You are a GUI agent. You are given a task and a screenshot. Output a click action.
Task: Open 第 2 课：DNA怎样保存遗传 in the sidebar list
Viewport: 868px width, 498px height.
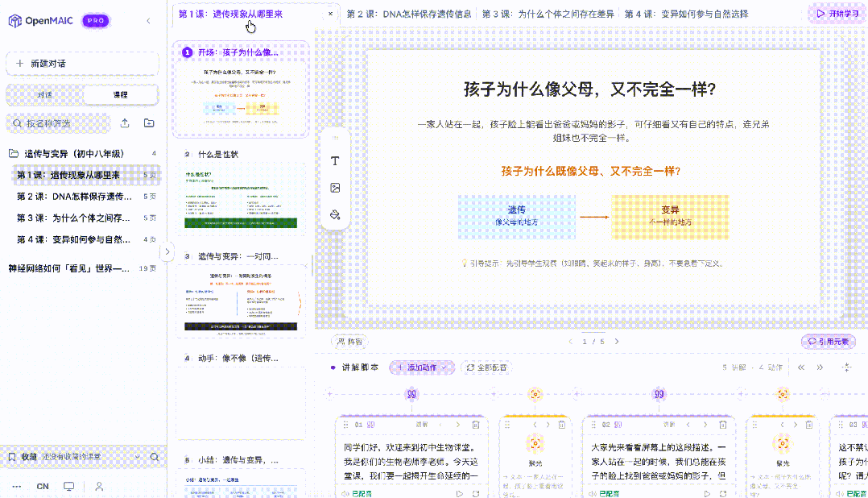click(86, 196)
